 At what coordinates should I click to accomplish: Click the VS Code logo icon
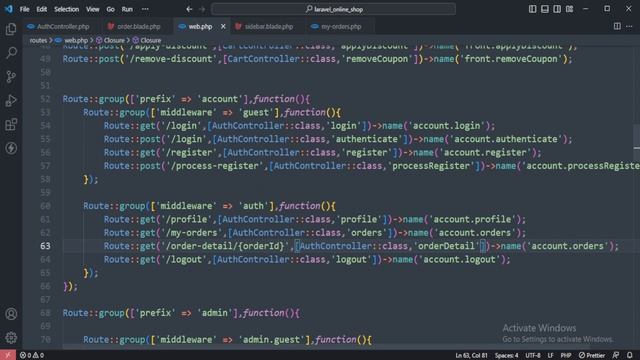pyautogui.click(x=9, y=9)
